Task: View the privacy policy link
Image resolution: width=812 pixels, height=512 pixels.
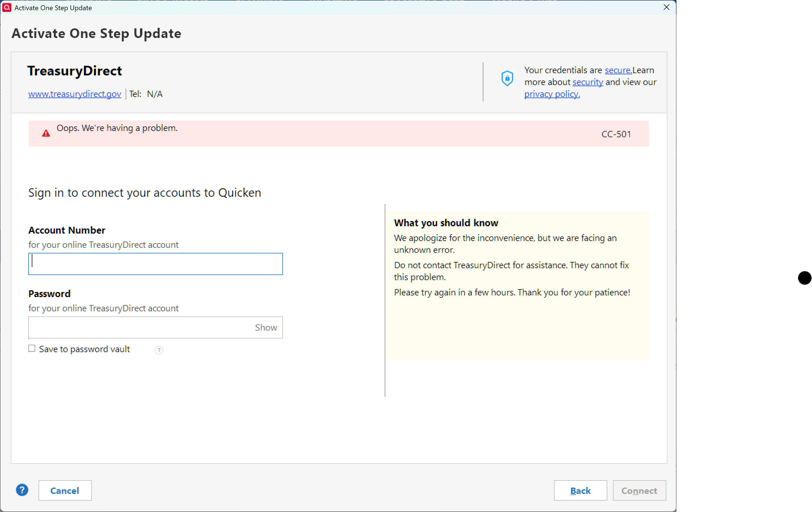Action: [552, 94]
